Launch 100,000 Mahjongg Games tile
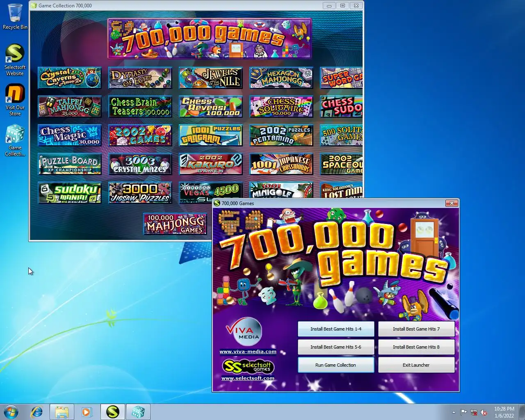The image size is (525, 420). (x=175, y=224)
